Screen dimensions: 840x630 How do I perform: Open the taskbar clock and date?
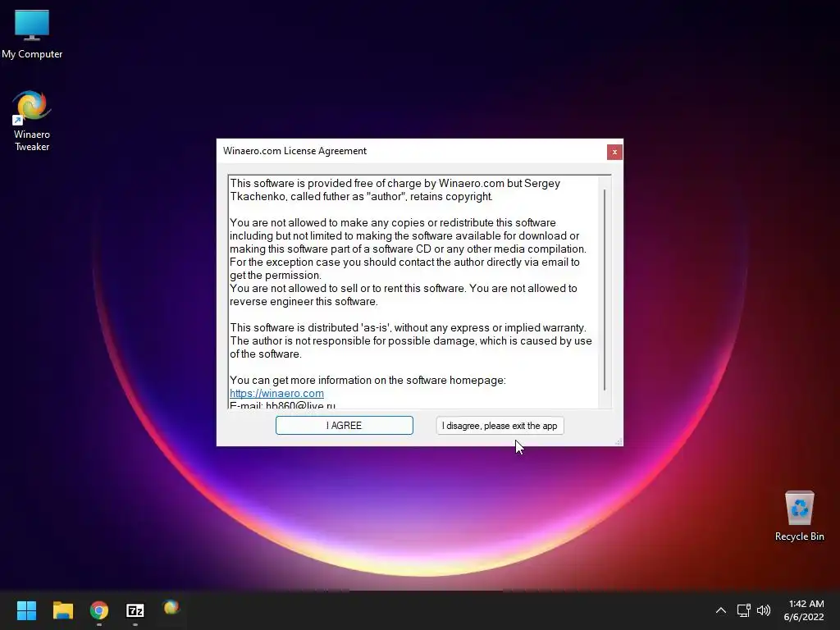(804, 610)
